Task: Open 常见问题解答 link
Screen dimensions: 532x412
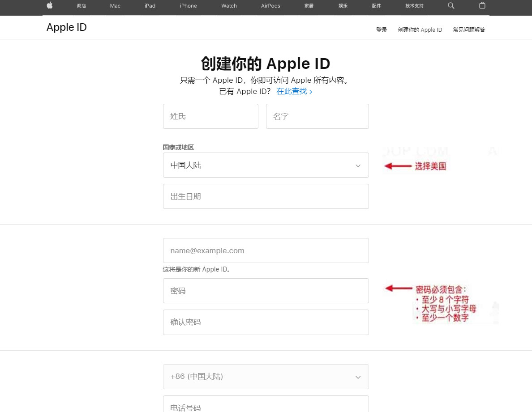Action: point(469,30)
